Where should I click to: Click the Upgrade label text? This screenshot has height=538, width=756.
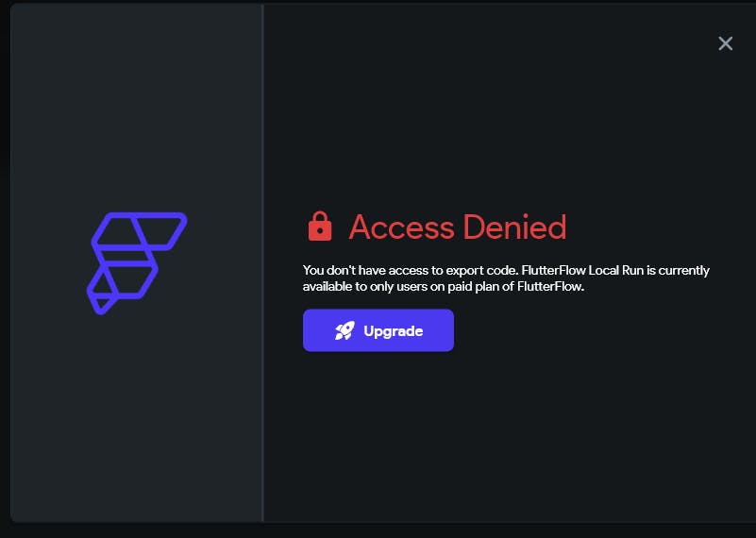(393, 330)
